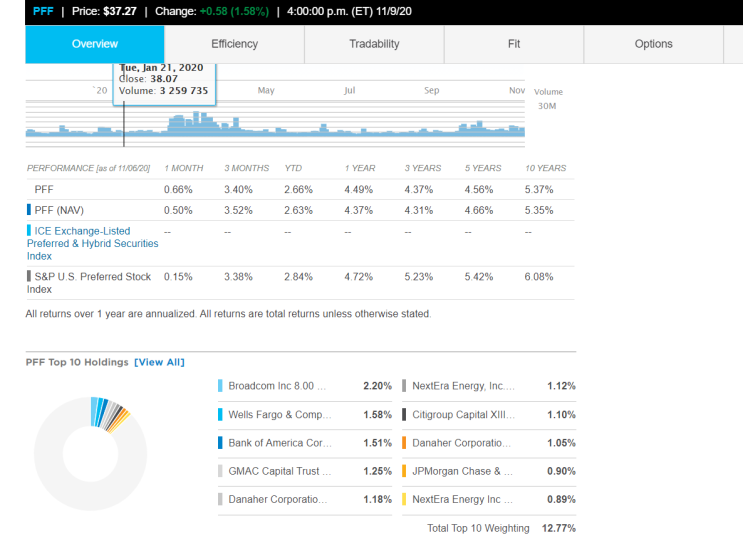Click the PERFORMANCE as of 11/06/20 header
The image size is (743, 553).
point(88,168)
